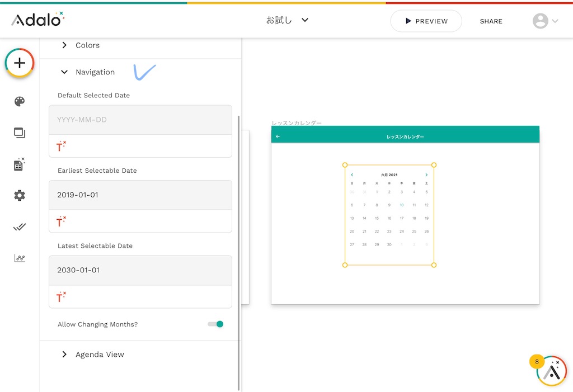Click Earliest Selectable Date field 2019-01-01
The width and height of the screenshot is (573, 392).
point(140,195)
